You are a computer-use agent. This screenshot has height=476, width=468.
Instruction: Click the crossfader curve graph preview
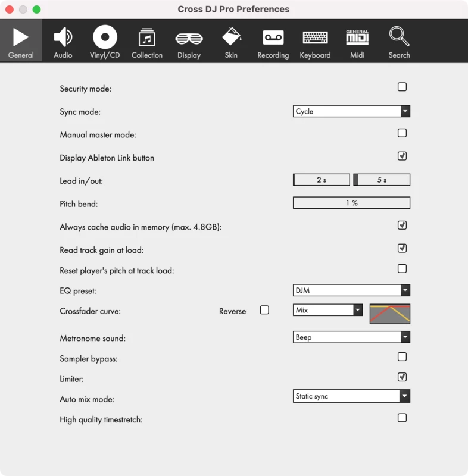(390, 314)
